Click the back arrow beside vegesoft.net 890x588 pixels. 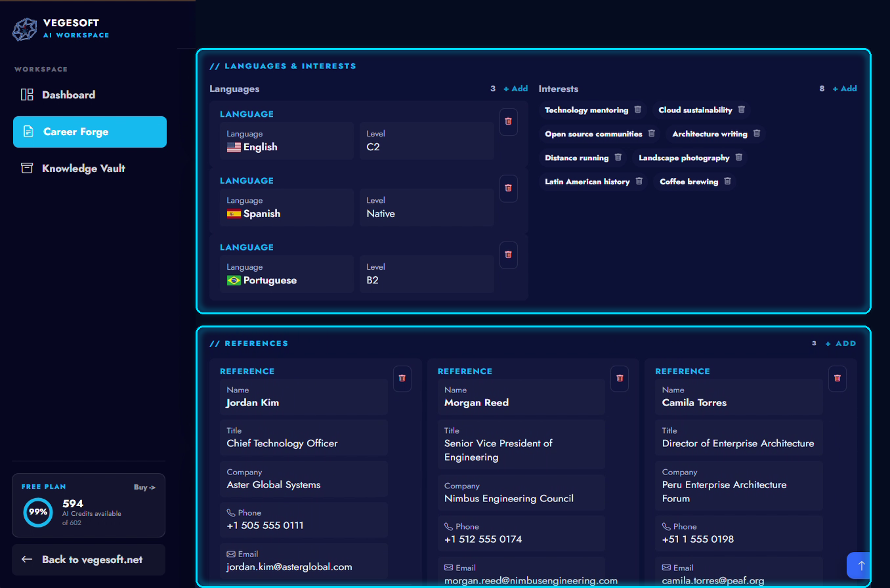click(x=27, y=560)
